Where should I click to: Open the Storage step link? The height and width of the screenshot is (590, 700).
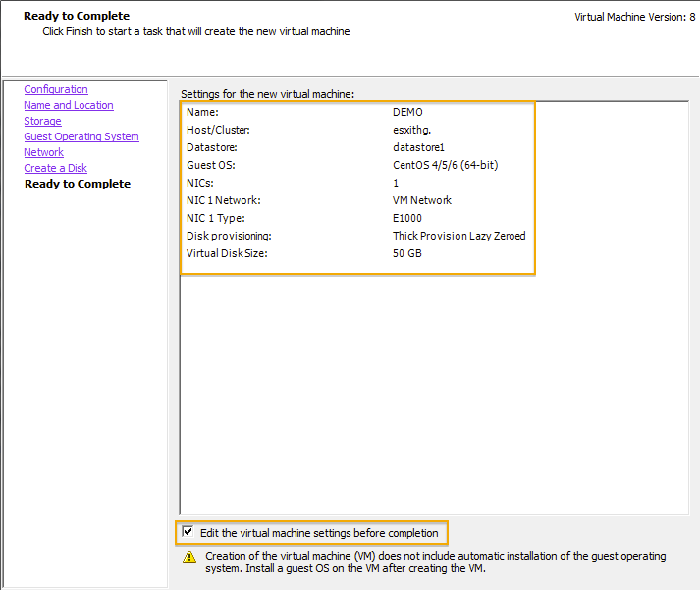(42, 121)
